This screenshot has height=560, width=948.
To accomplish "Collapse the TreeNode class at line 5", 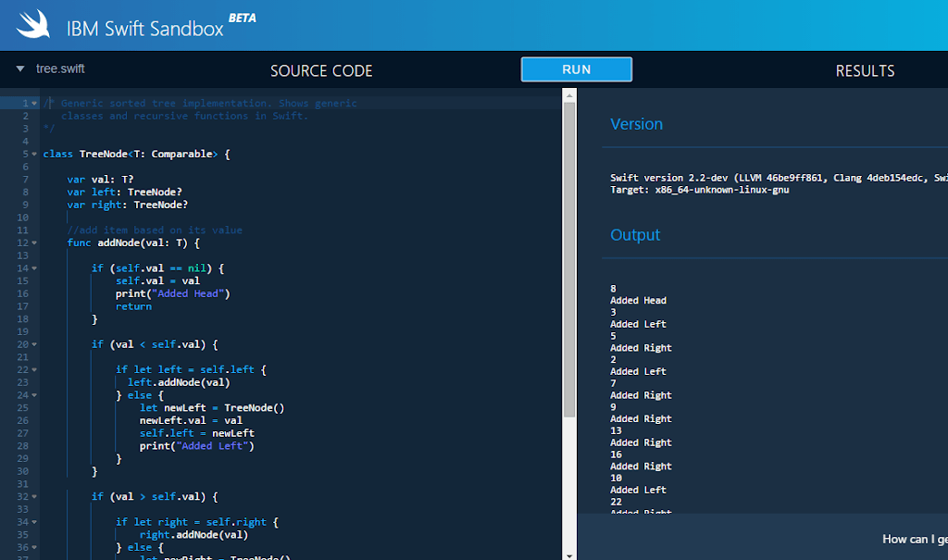I will pyautogui.click(x=34, y=154).
